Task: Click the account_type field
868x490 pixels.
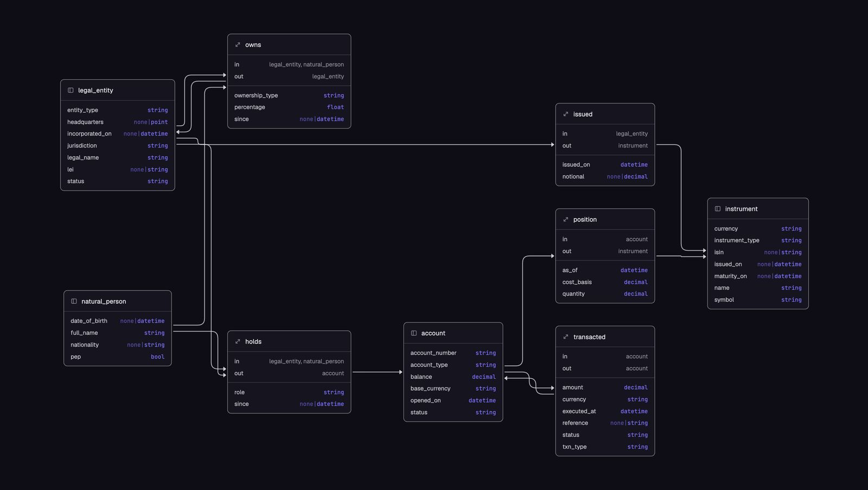Action: coord(453,365)
